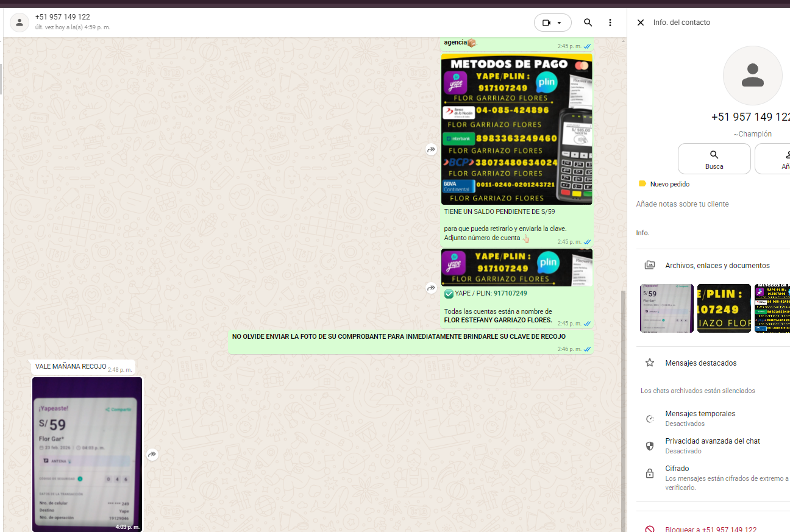This screenshot has height=532, width=790.
Task: Forward the received Yape receipt image
Action: coord(152,454)
